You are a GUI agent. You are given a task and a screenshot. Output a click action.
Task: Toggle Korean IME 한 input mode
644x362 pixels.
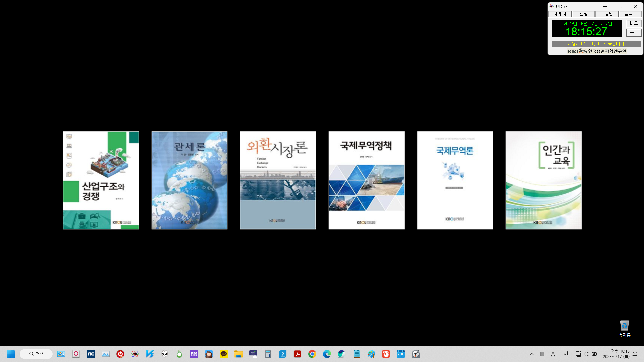pos(566,354)
